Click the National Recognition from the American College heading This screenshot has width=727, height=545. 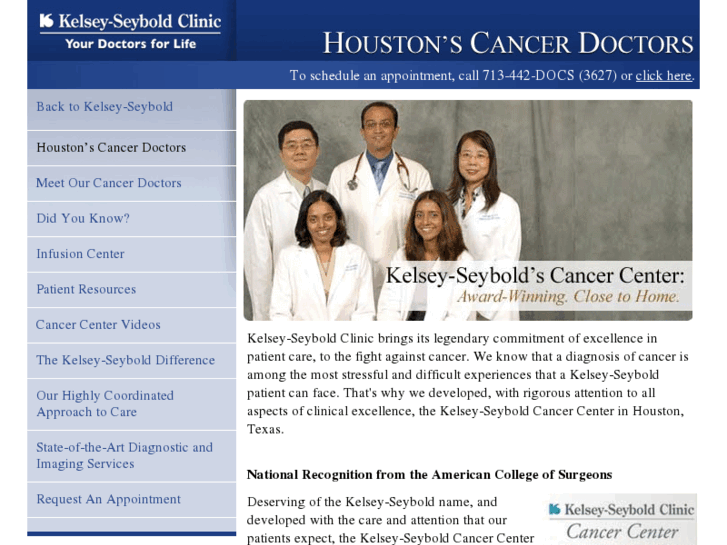(429, 474)
